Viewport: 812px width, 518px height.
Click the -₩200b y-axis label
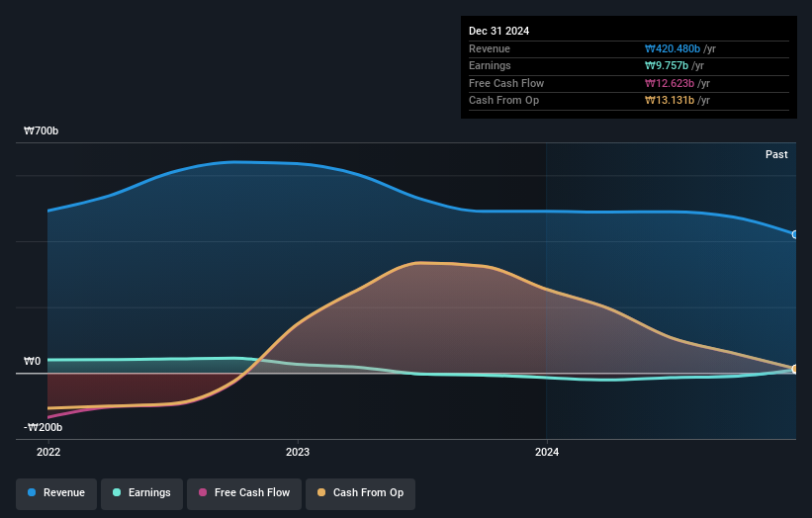pyautogui.click(x=43, y=427)
